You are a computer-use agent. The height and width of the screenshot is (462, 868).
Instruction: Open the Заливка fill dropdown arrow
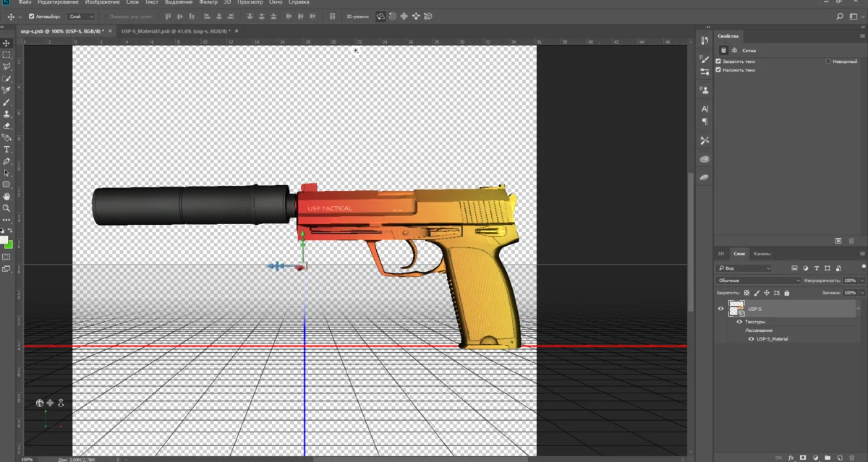pyautogui.click(x=863, y=293)
